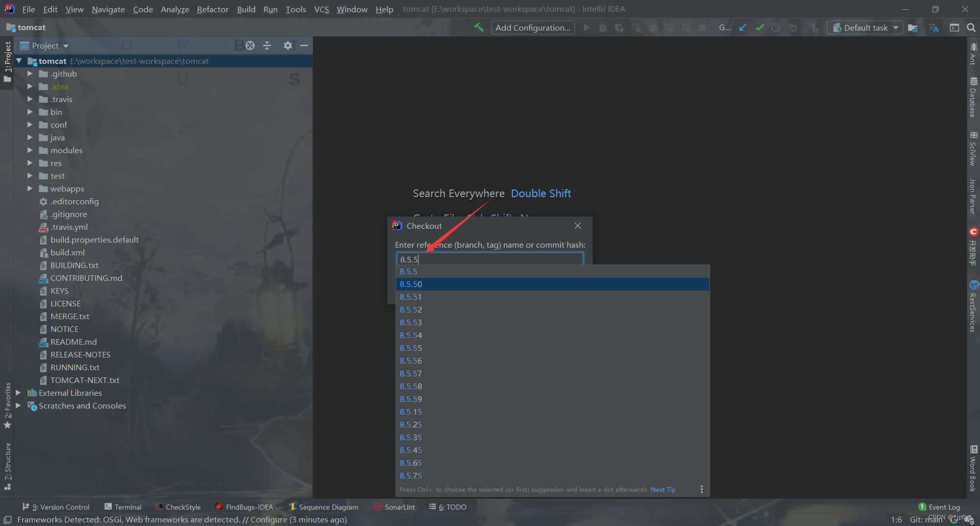This screenshot has width=980, height=526.
Task: Click the Rollback revert arrow icon
Action: 793,28
